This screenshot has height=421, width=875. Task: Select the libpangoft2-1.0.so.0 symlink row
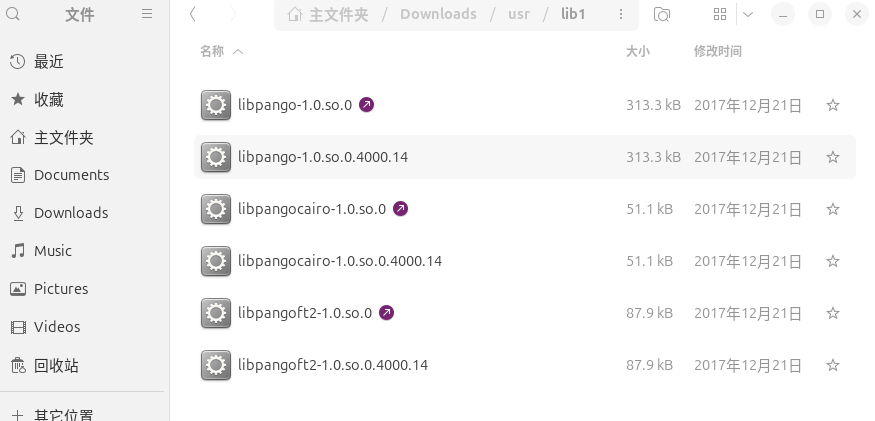[525, 313]
